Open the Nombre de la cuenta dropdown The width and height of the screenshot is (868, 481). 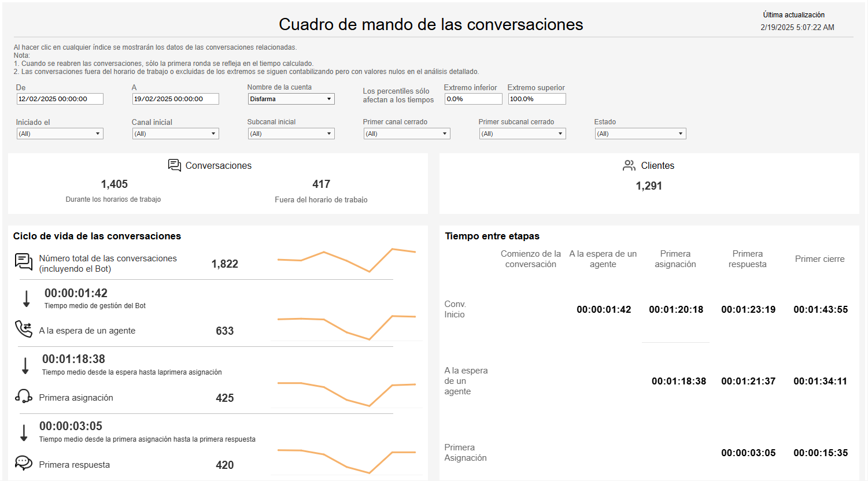pyautogui.click(x=291, y=99)
